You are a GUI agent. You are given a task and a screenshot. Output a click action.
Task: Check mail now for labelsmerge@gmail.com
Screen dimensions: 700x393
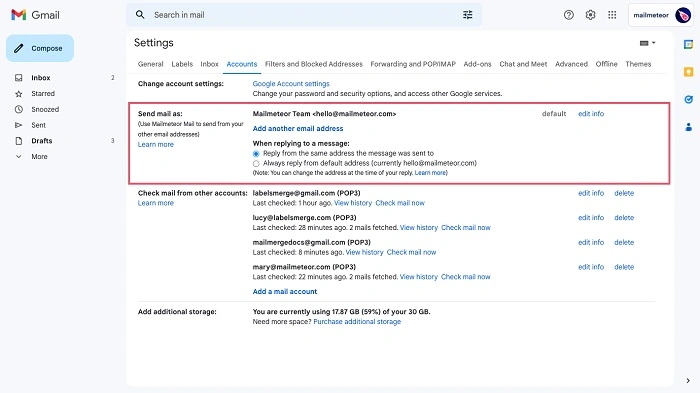(400, 203)
